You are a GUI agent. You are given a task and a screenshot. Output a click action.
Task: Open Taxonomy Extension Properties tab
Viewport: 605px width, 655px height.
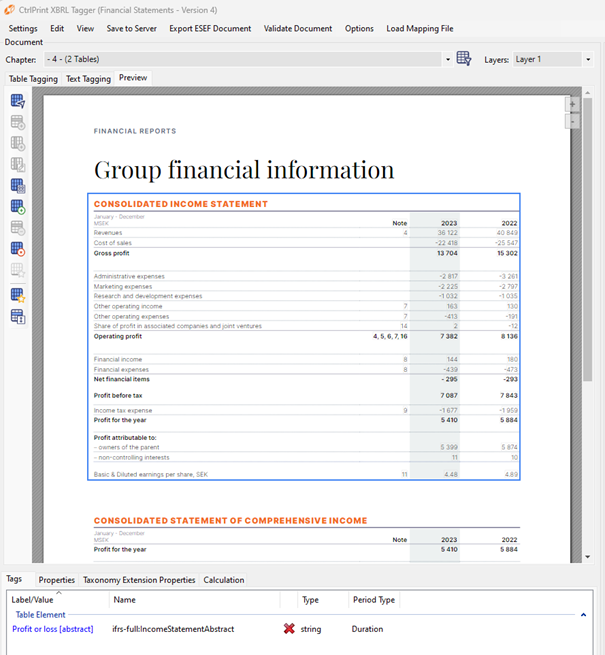click(x=139, y=580)
